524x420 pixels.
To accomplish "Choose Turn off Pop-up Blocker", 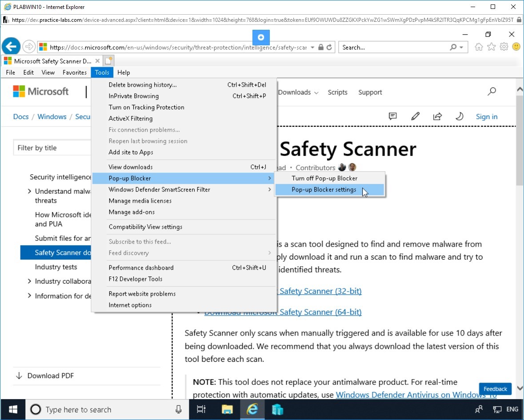I will pyautogui.click(x=329, y=178).
